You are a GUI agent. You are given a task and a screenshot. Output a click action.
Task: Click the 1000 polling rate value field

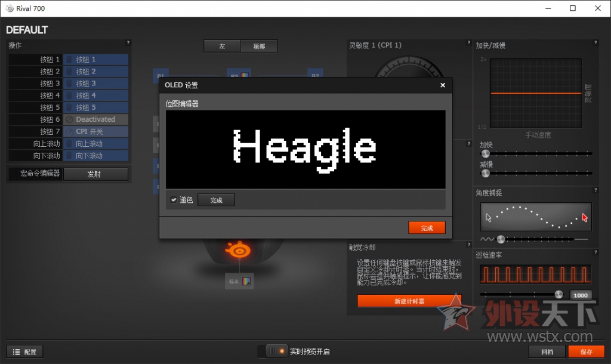[580, 295]
